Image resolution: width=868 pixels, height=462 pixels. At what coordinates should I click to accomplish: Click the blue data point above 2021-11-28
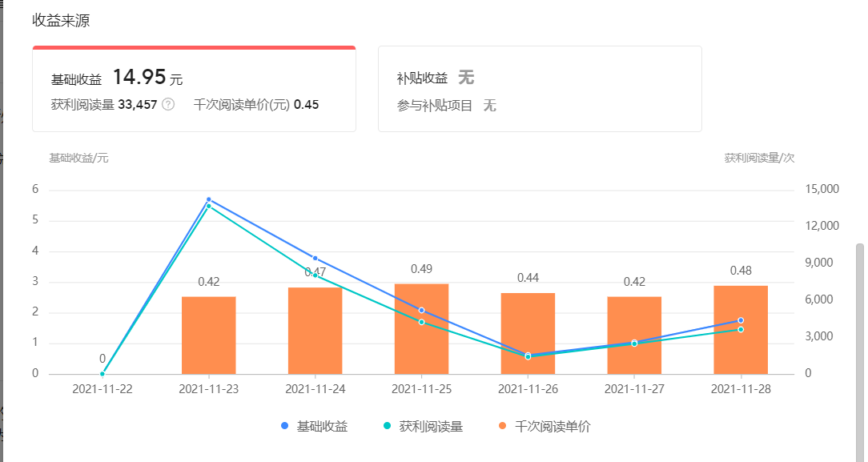(740, 319)
